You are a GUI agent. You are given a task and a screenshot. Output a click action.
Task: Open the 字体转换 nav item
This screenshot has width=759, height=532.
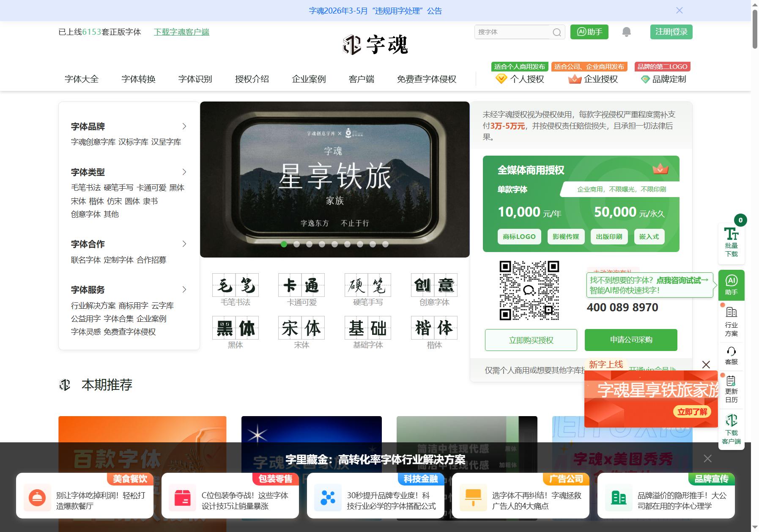pos(138,79)
